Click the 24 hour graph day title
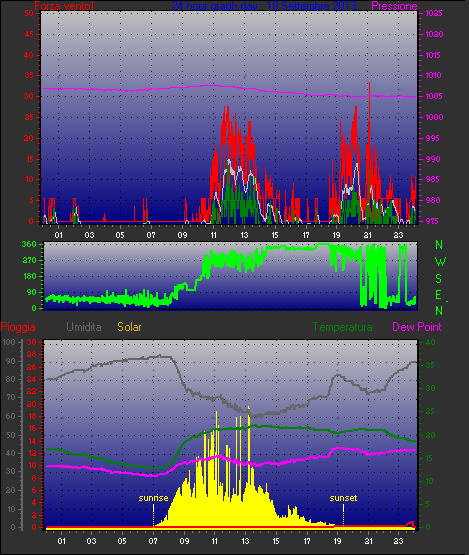The height and width of the screenshot is (555, 469). (x=264, y=6)
